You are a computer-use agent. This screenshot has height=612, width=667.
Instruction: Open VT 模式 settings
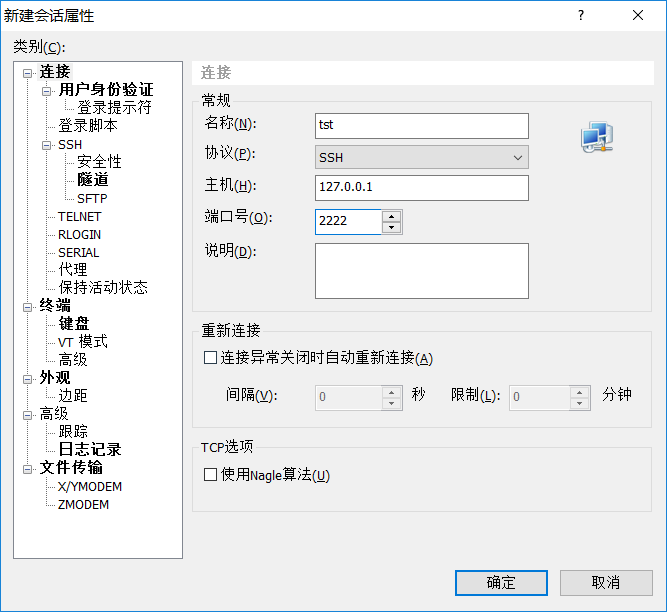tap(83, 342)
